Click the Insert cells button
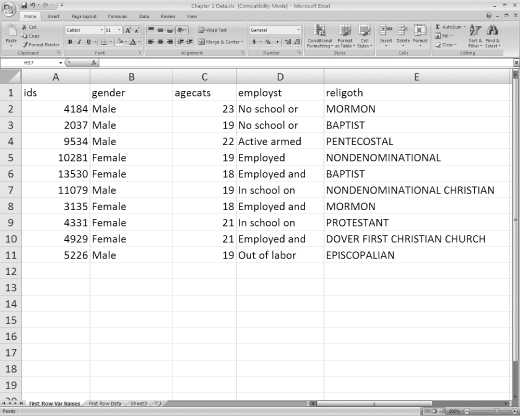Image resolution: width=520 pixels, height=416 pixels. (386, 35)
